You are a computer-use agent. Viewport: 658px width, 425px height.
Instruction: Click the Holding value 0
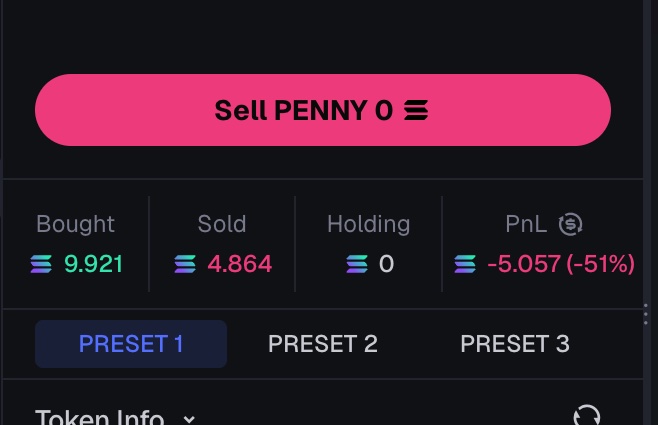point(386,264)
